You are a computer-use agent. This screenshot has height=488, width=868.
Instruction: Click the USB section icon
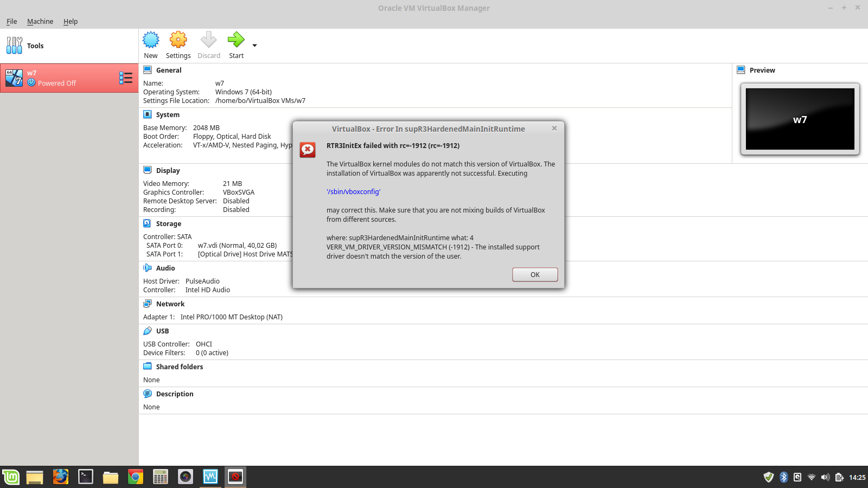(147, 331)
